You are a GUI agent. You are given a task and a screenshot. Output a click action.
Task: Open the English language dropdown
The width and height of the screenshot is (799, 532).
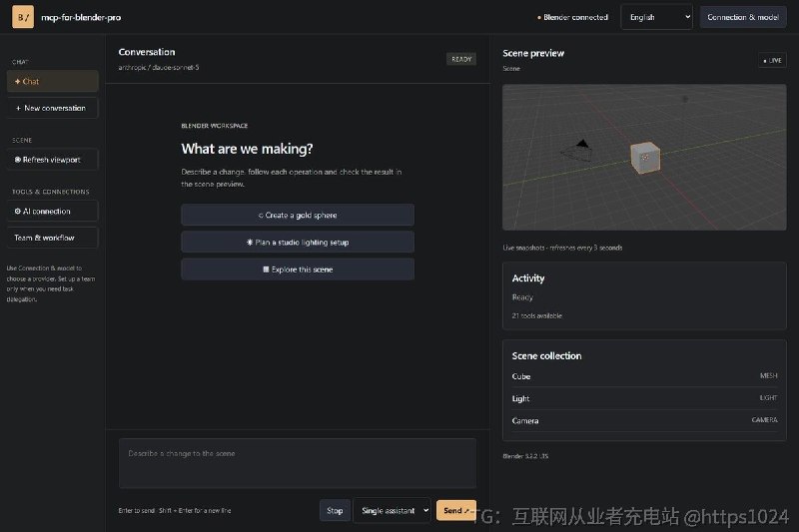[657, 17]
